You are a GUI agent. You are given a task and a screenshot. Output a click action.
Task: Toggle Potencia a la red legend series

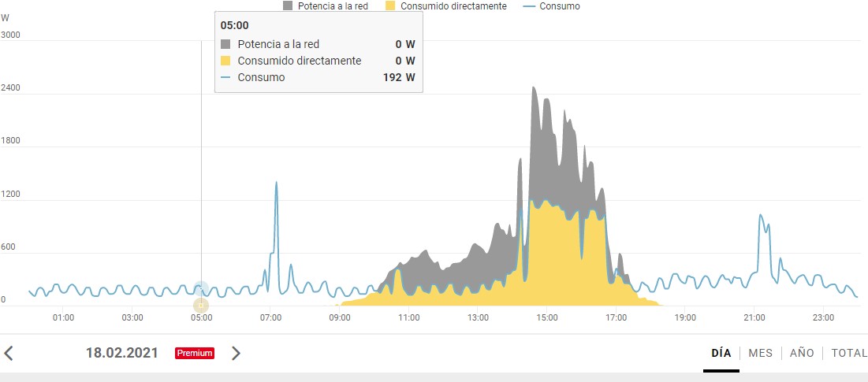pos(332,6)
